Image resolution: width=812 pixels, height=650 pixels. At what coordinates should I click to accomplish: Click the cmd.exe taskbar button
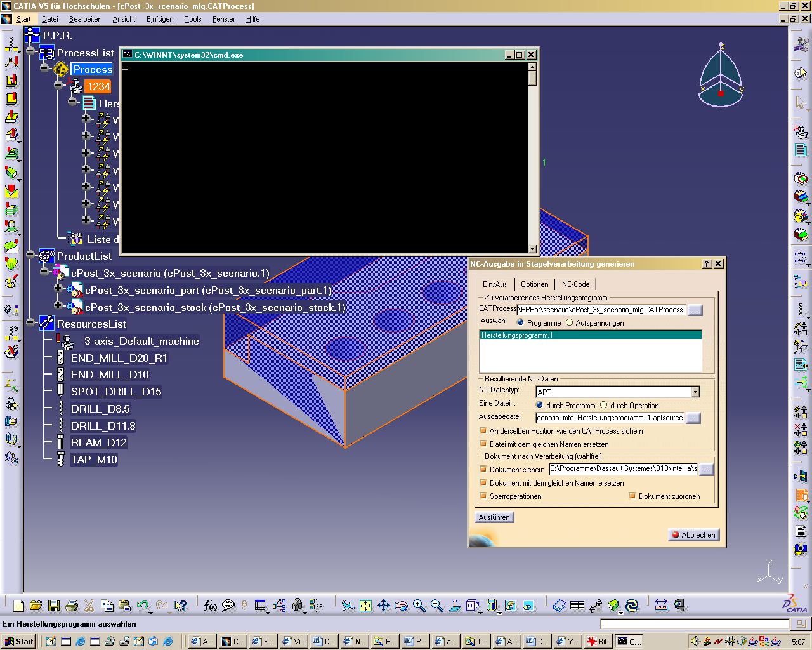630,641
